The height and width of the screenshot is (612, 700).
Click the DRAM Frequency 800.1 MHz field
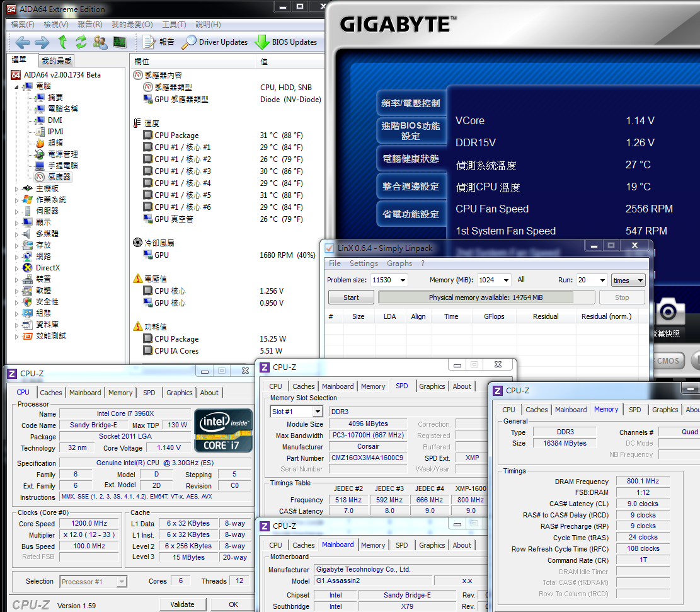pos(643,481)
